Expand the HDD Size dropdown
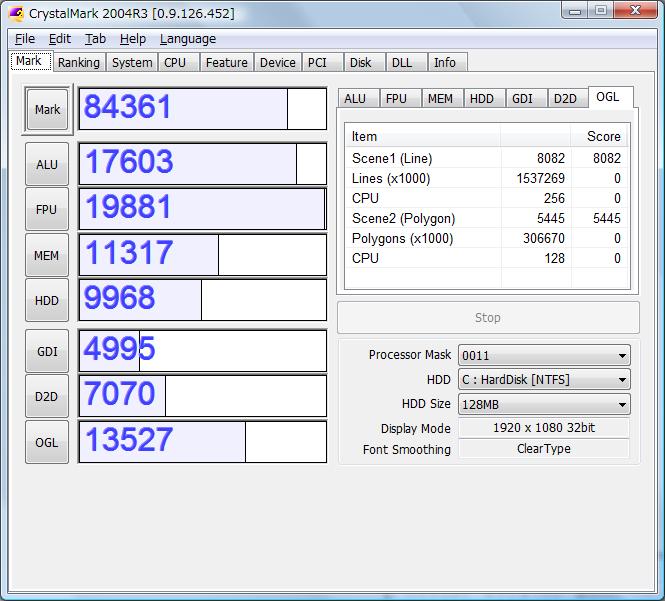665x601 pixels. [x=544, y=404]
